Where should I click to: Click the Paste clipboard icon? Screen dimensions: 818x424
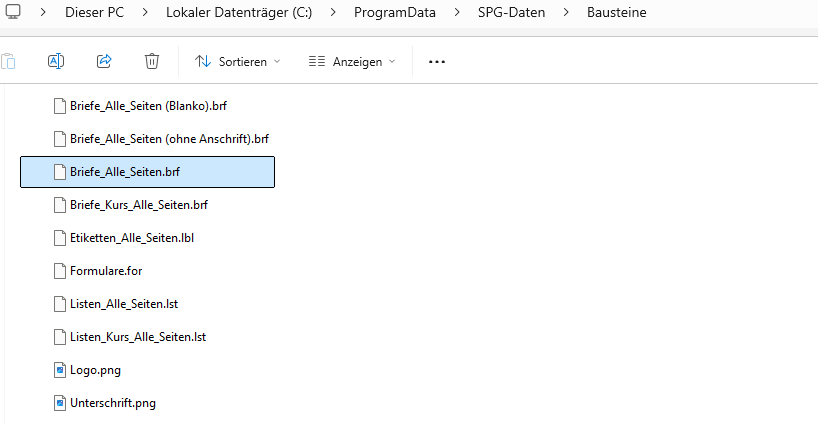(8, 61)
